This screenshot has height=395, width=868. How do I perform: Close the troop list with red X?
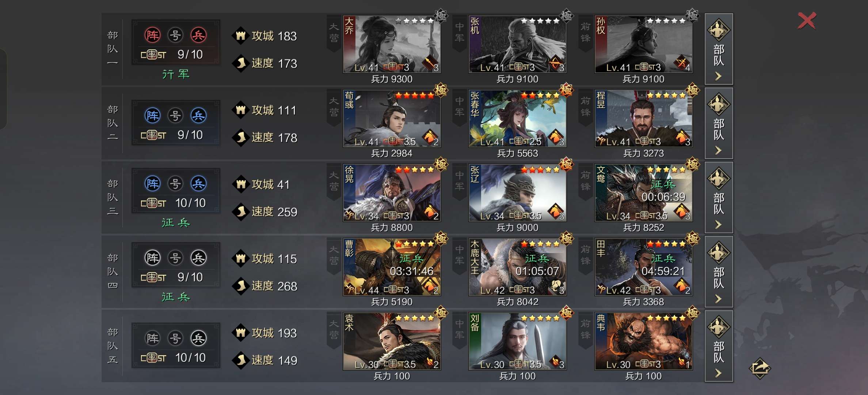(x=807, y=20)
